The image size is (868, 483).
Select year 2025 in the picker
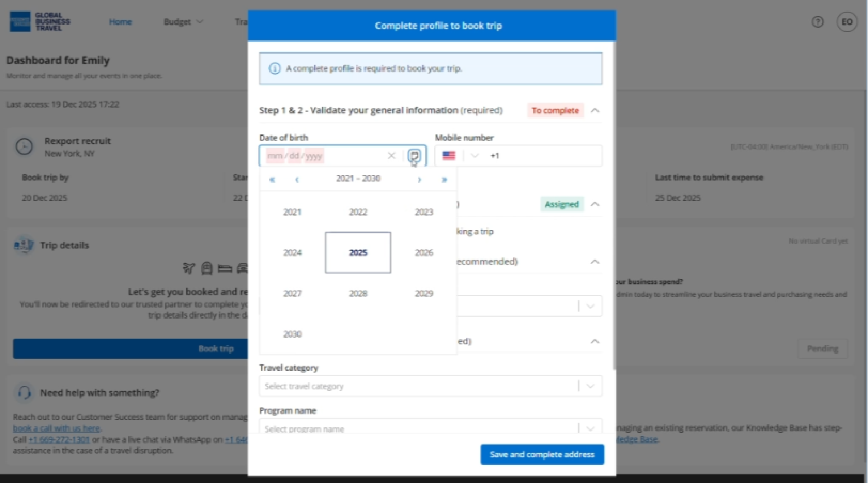(x=358, y=252)
